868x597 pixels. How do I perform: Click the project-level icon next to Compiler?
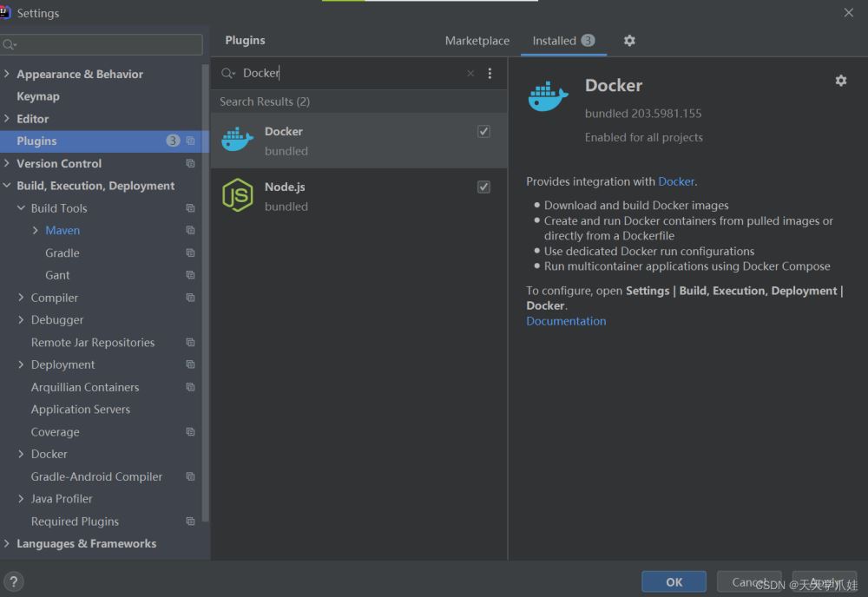[x=190, y=298]
